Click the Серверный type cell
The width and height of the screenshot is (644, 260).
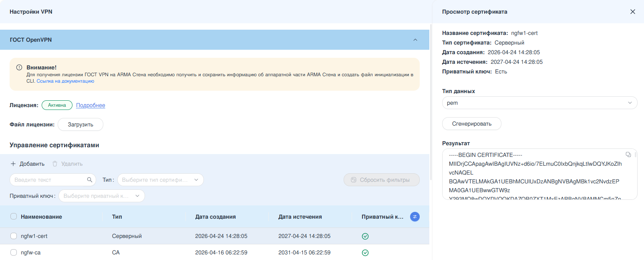[x=127, y=236]
